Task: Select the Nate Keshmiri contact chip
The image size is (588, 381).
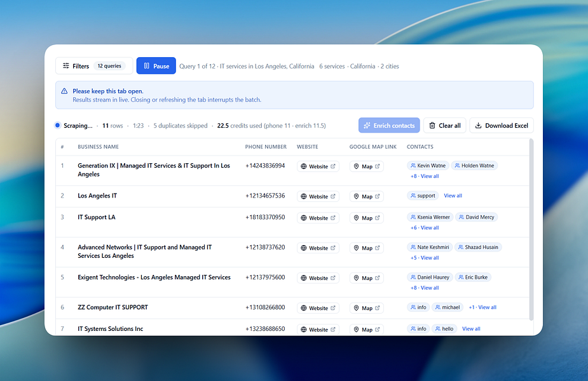Action: click(429, 247)
